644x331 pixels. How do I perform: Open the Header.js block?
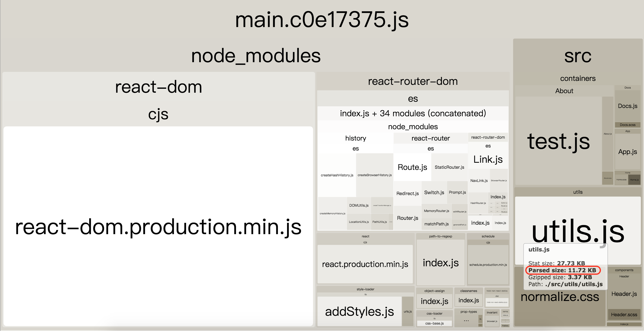624,294
